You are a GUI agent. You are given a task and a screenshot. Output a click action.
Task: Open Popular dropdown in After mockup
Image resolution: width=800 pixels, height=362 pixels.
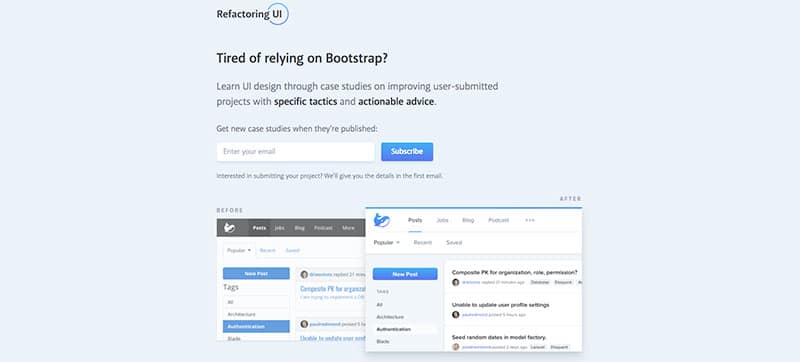[x=387, y=243]
